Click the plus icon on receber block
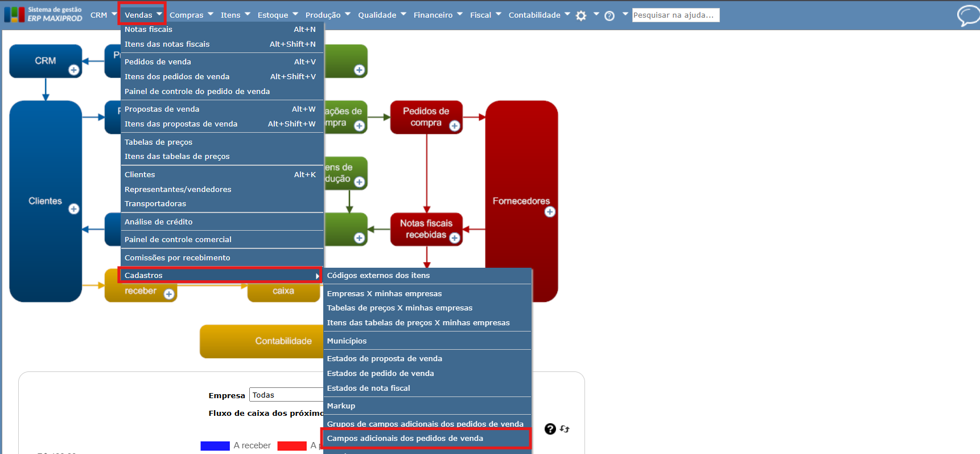980x454 pixels. tap(169, 294)
